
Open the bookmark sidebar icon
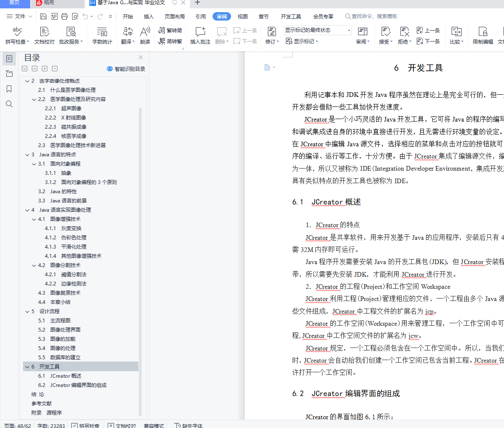click(9, 89)
